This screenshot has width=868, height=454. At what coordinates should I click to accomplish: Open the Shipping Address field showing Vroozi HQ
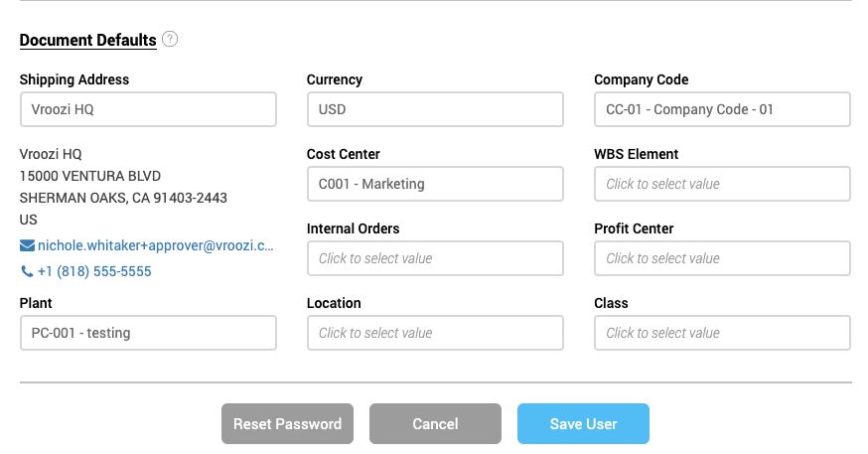click(148, 109)
